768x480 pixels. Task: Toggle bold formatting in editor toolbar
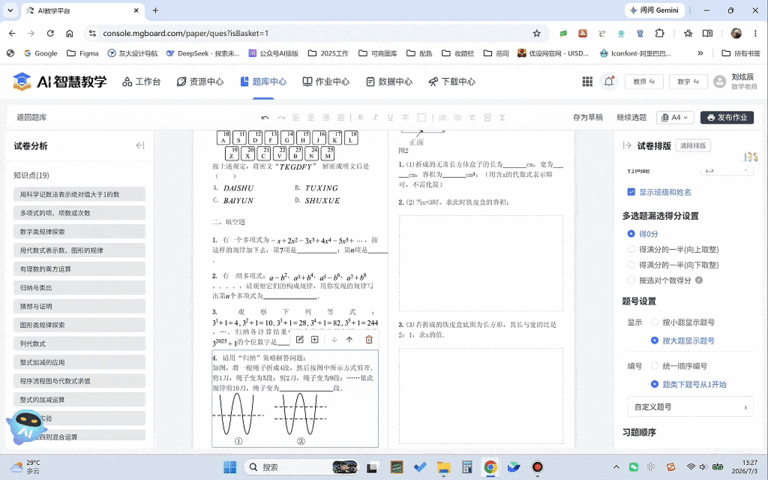pyautogui.click(x=360, y=118)
